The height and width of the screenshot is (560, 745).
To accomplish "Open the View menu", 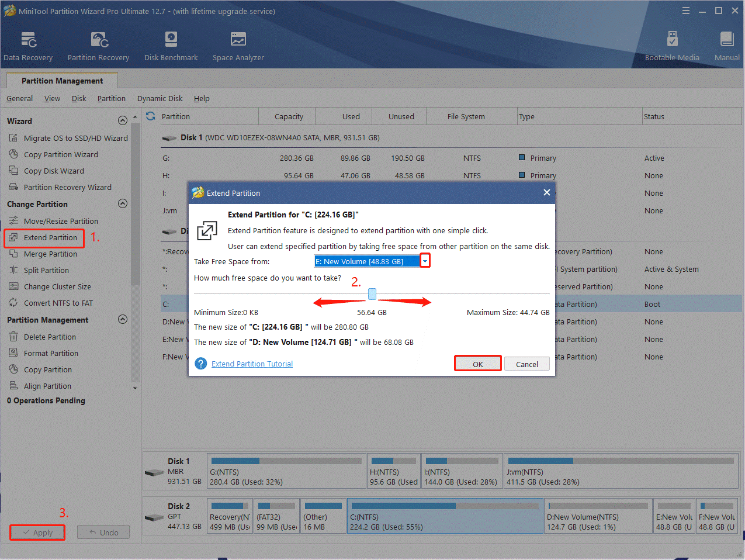I will point(52,98).
